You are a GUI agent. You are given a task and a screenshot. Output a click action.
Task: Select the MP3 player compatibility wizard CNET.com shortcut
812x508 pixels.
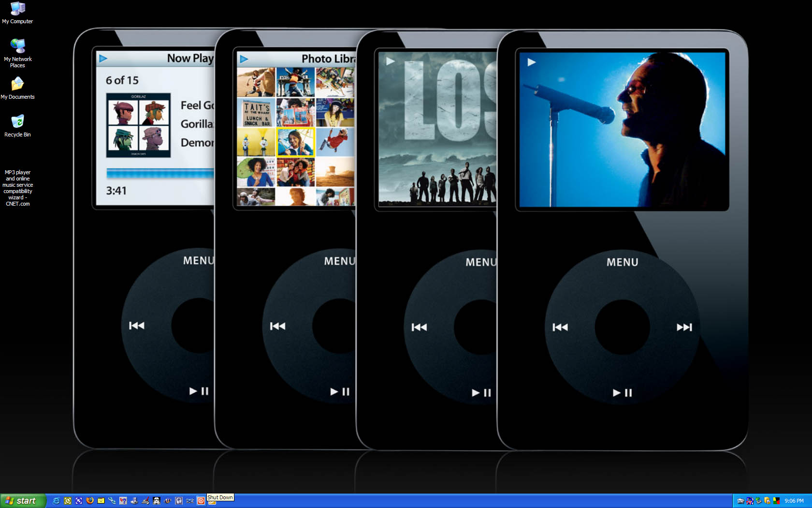pos(17,188)
